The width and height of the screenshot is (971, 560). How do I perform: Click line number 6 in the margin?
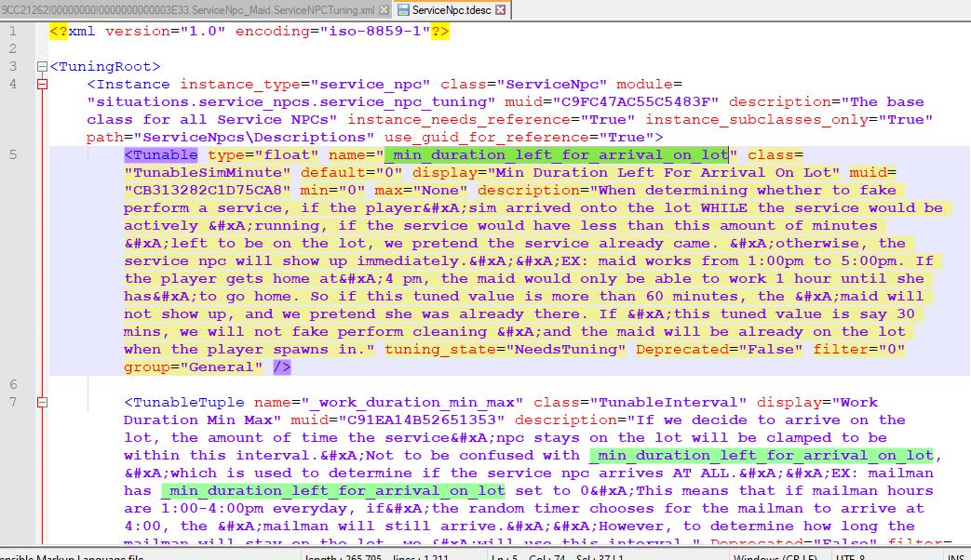pos(13,385)
